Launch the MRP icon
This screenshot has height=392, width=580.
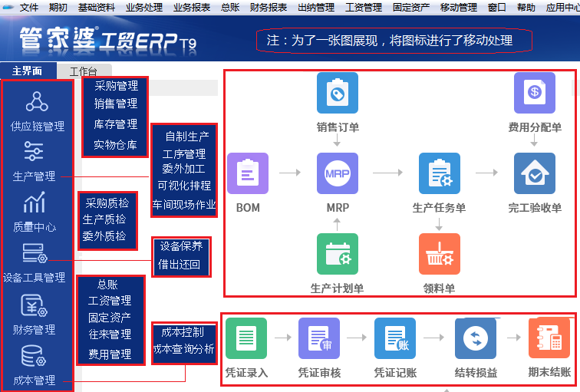click(338, 173)
